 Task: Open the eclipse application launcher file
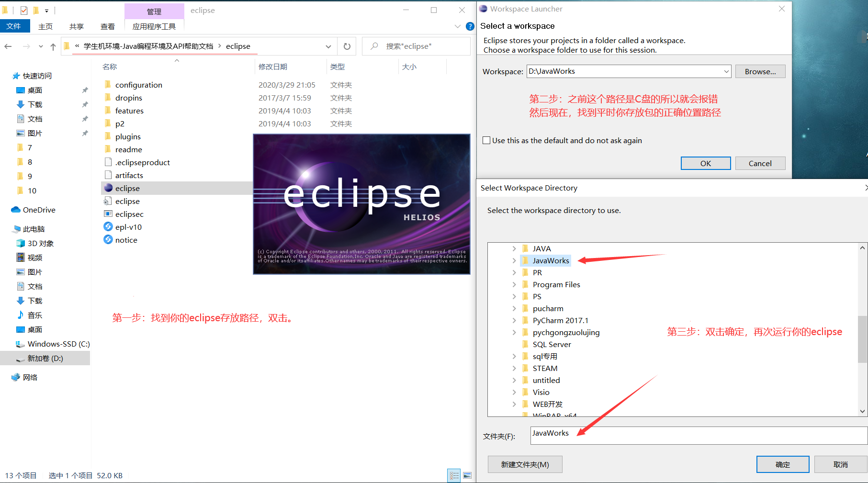click(127, 188)
